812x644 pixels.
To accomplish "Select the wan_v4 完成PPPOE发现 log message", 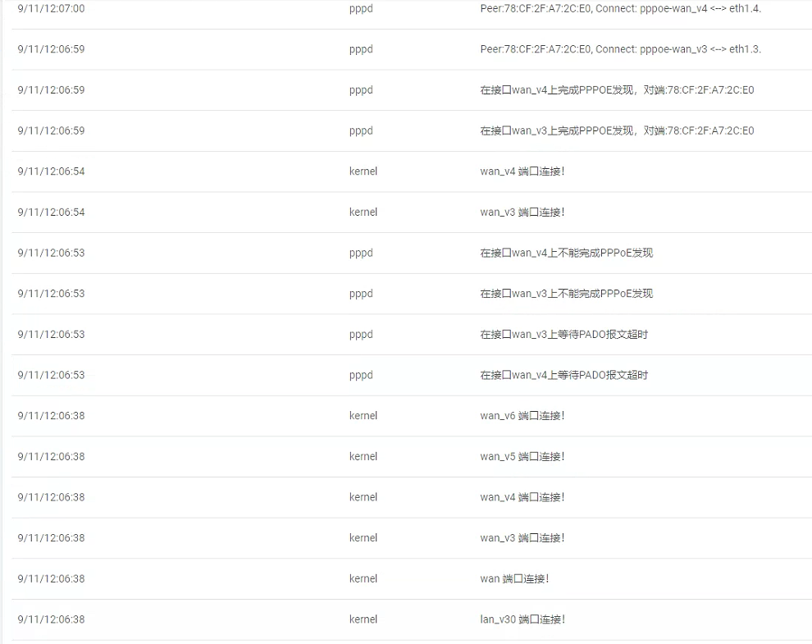I will [617, 90].
